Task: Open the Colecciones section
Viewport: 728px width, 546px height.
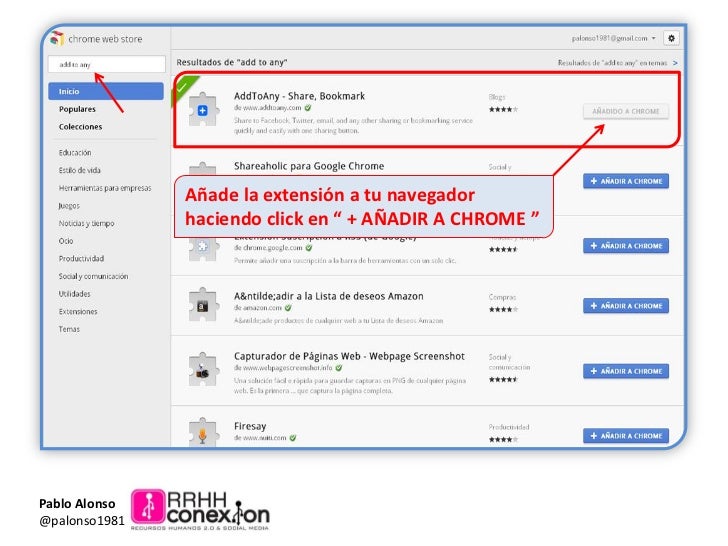Action: click(80, 127)
